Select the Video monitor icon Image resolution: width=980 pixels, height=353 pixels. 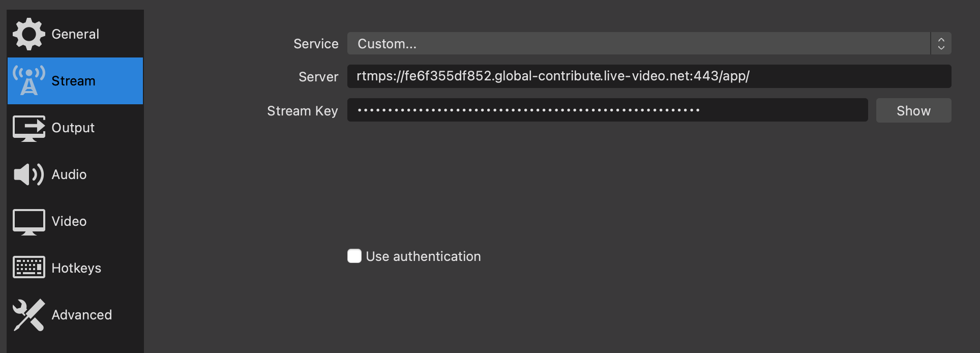(x=29, y=222)
